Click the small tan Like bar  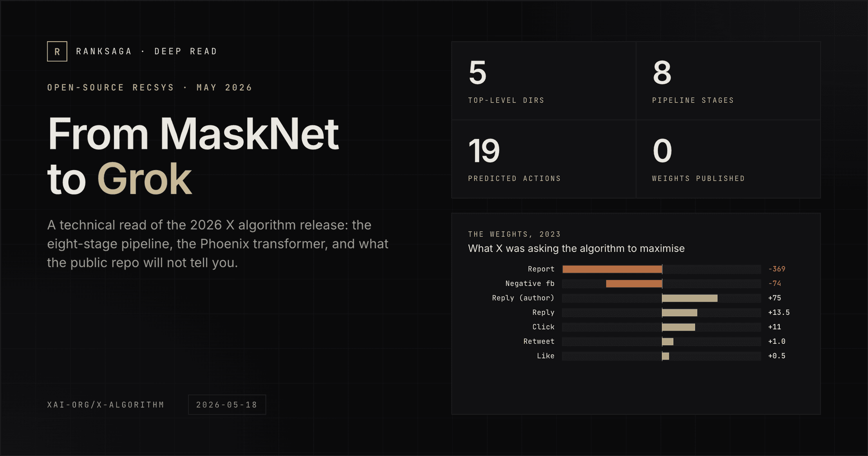click(x=665, y=356)
